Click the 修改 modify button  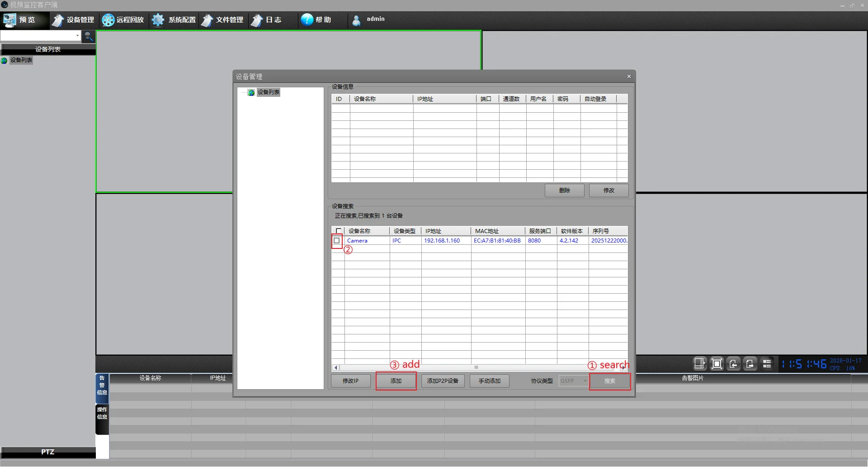[x=609, y=191]
